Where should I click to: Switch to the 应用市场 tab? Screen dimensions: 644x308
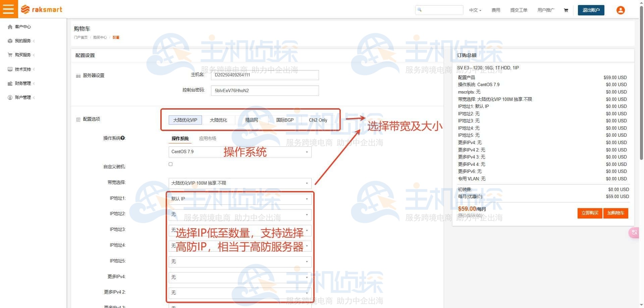208,138
